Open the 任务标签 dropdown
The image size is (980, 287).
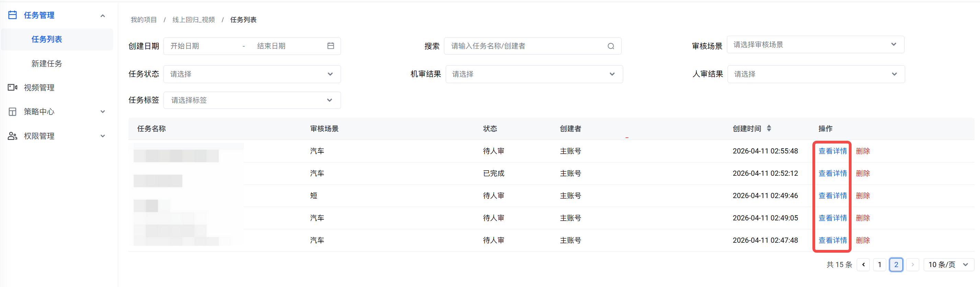click(x=252, y=100)
